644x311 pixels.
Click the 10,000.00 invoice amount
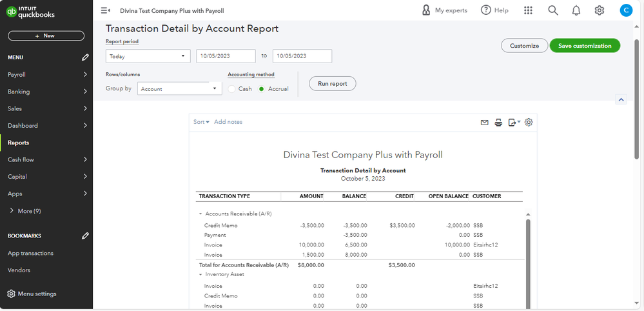click(311, 245)
